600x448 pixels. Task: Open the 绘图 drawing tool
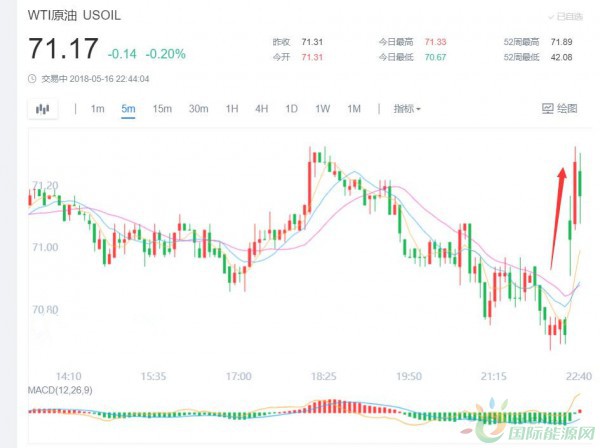point(560,108)
